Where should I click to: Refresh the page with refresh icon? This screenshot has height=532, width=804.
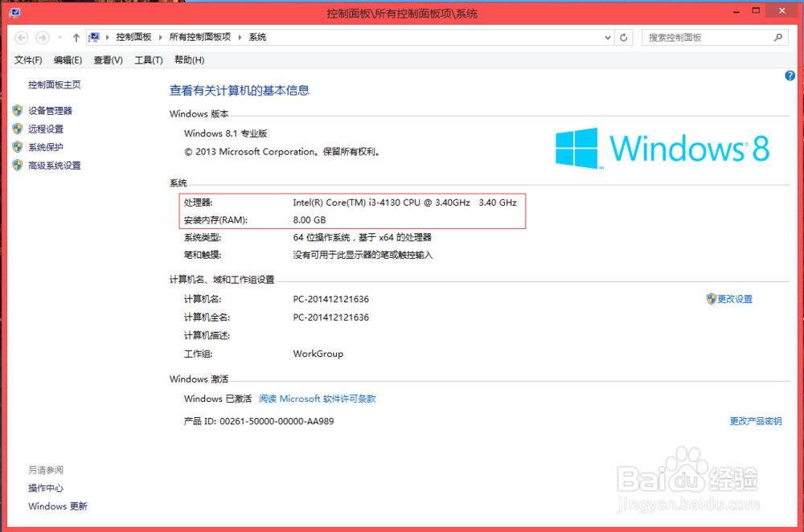tap(624, 38)
